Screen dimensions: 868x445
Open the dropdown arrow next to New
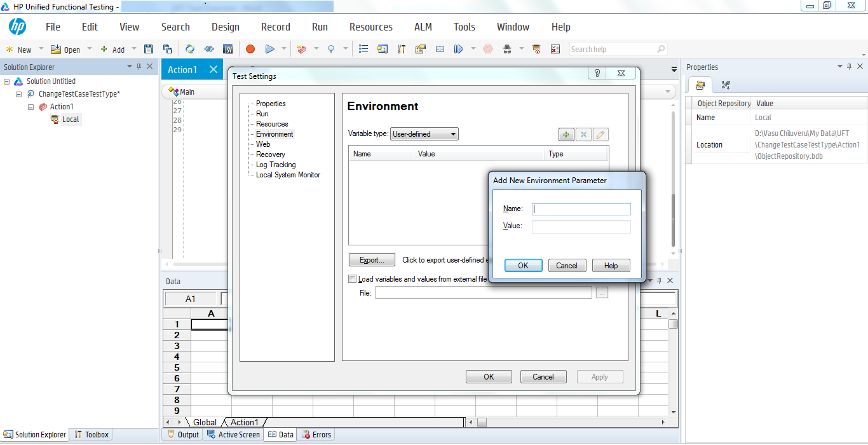point(41,49)
